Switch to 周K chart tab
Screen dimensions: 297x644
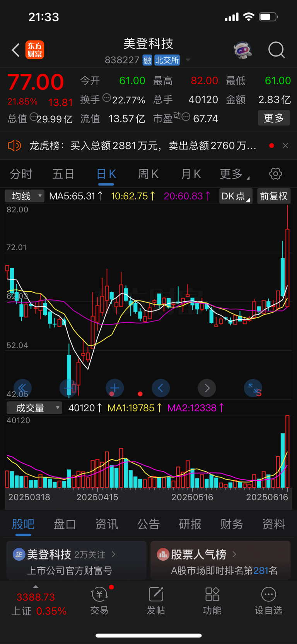pyautogui.click(x=148, y=174)
